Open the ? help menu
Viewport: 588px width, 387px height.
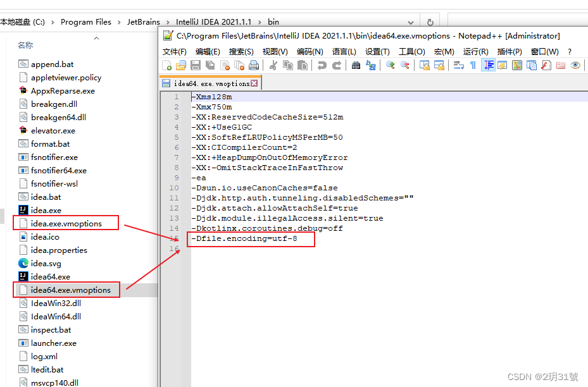[570, 52]
